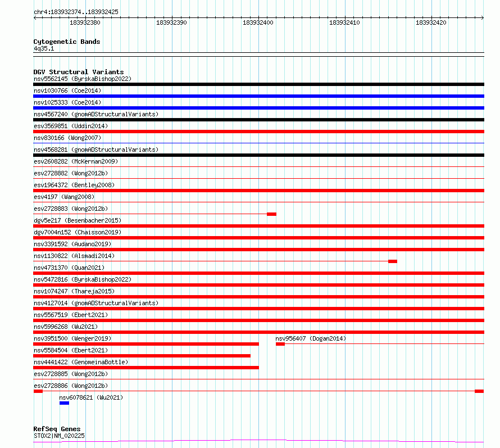Click ruler position 183932380
Screen dimensions: 500x448
coord(85,22)
